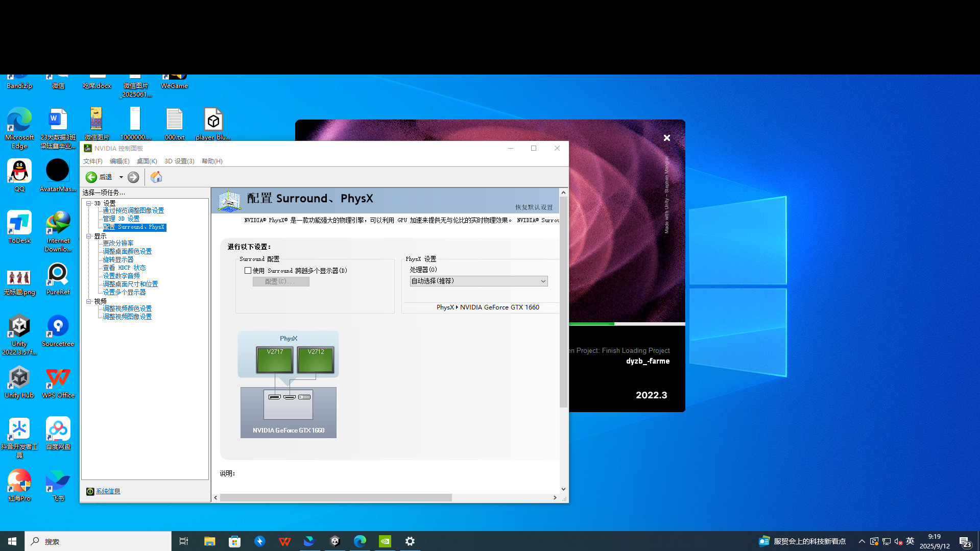980x551 pixels.
Task: Collapse the 3D 设置 tree branch
Action: tap(89, 203)
